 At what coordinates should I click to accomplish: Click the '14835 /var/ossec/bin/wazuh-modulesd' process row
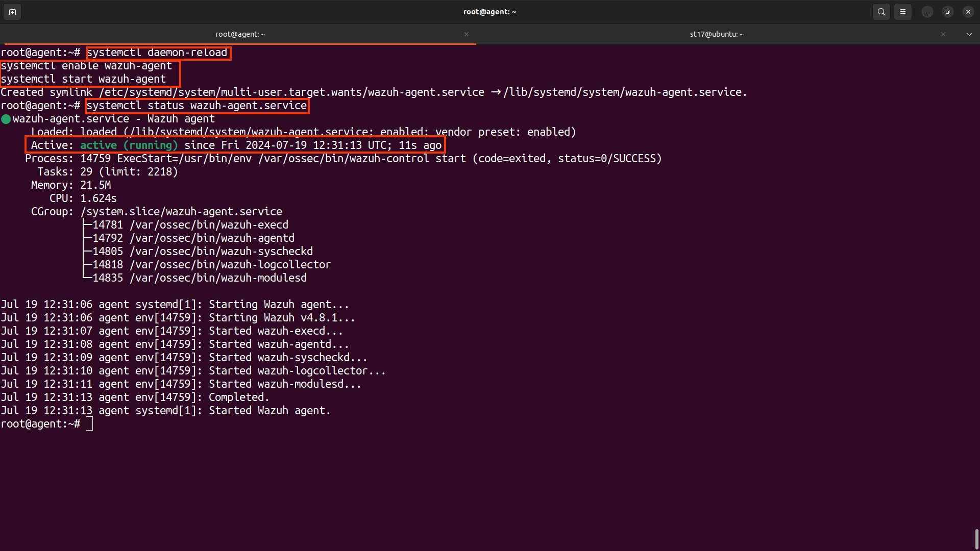pyautogui.click(x=200, y=278)
